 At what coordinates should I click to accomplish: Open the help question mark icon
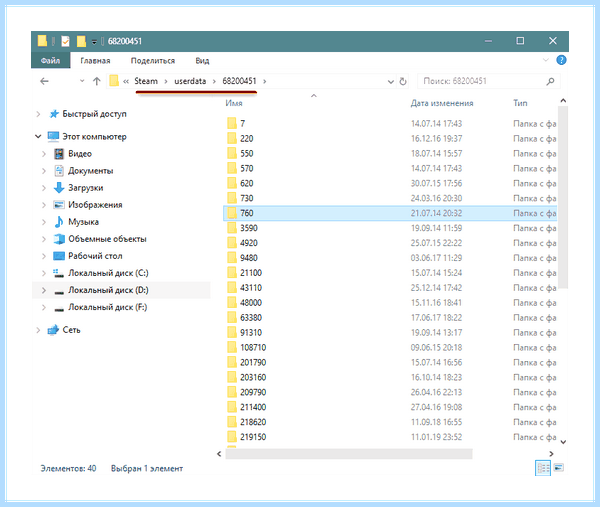pos(561,60)
